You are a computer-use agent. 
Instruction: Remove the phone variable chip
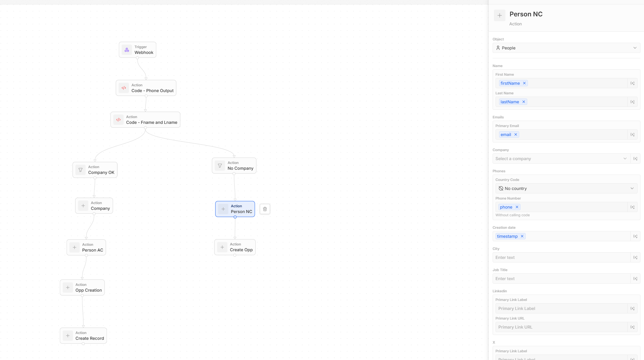pyautogui.click(x=517, y=207)
